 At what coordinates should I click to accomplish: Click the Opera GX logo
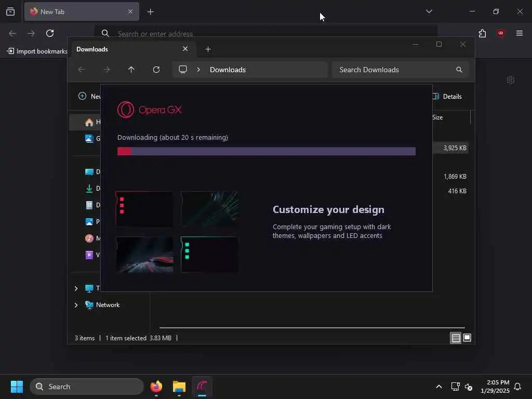coord(149,110)
